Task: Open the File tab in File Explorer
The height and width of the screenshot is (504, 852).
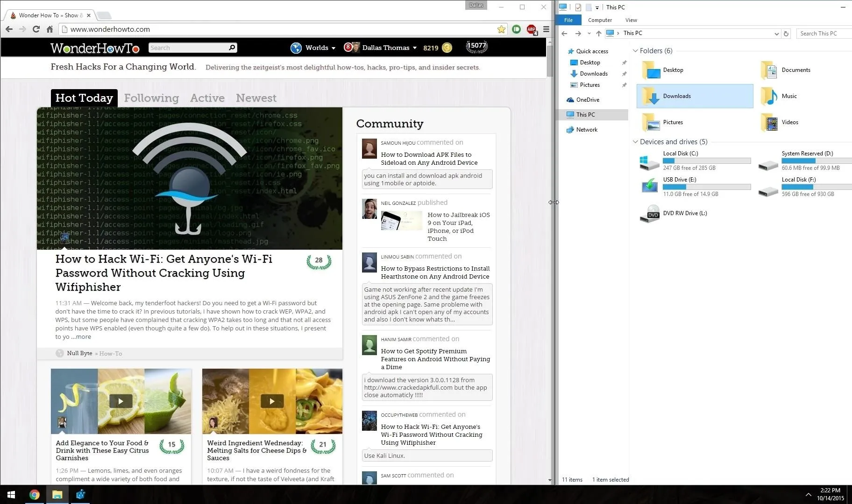Action: (x=568, y=20)
